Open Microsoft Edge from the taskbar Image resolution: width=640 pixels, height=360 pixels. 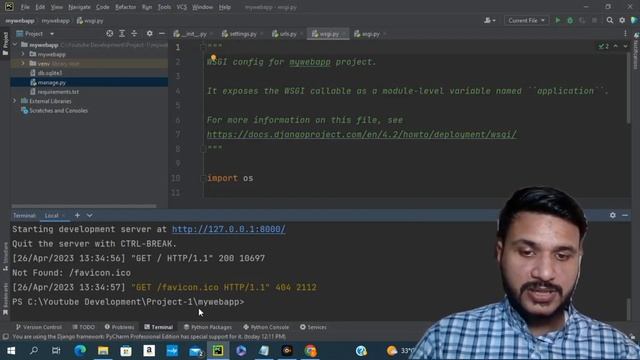pyautogui.click(x=80, y=351)
